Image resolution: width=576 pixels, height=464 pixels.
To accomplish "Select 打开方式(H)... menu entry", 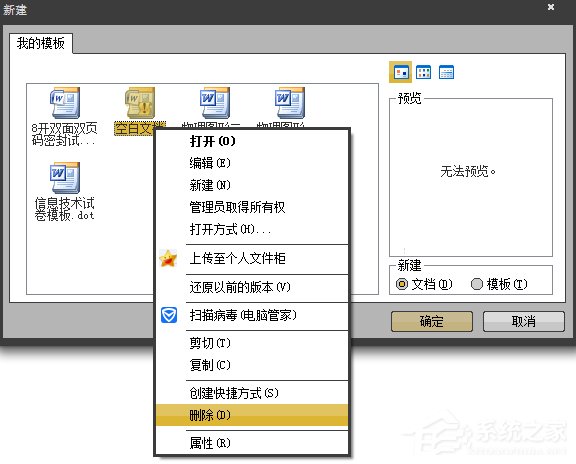I will click(x=252, y=230).
